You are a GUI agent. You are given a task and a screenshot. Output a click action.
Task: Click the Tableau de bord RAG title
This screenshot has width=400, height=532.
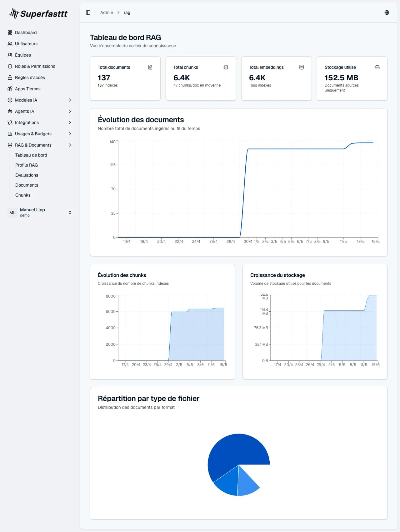point(125,38)
